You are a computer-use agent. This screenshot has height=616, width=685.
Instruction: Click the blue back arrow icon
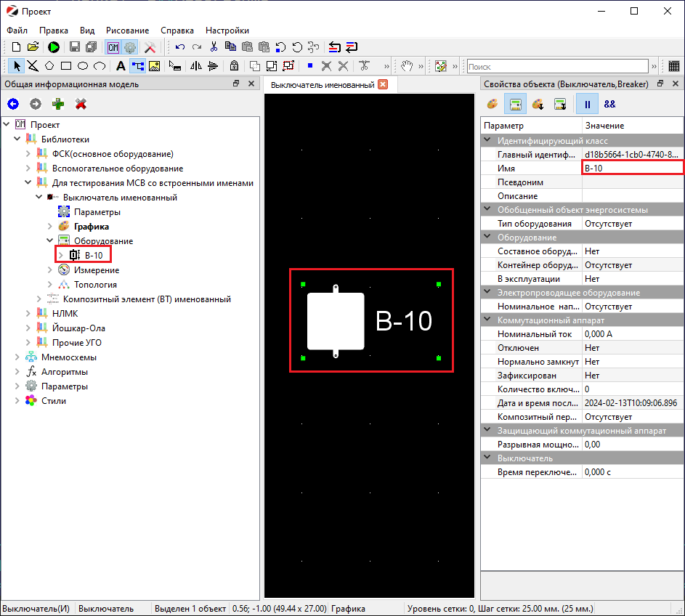click(x=12, y=105)
